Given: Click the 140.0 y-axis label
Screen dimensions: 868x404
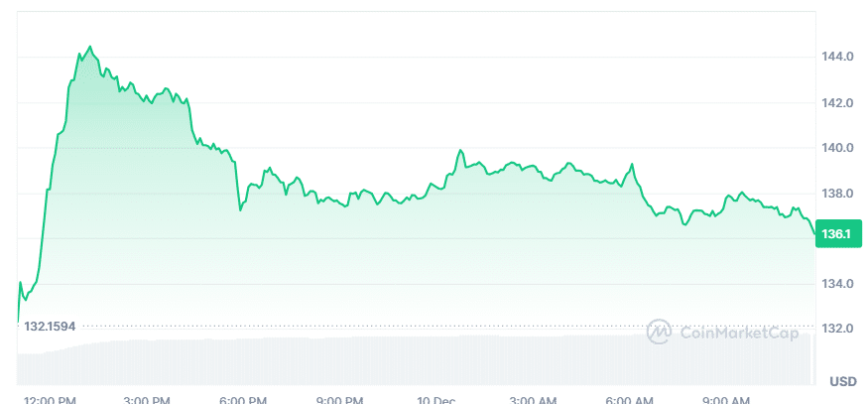Looking at the screenshot, I should tap(838, 148).
